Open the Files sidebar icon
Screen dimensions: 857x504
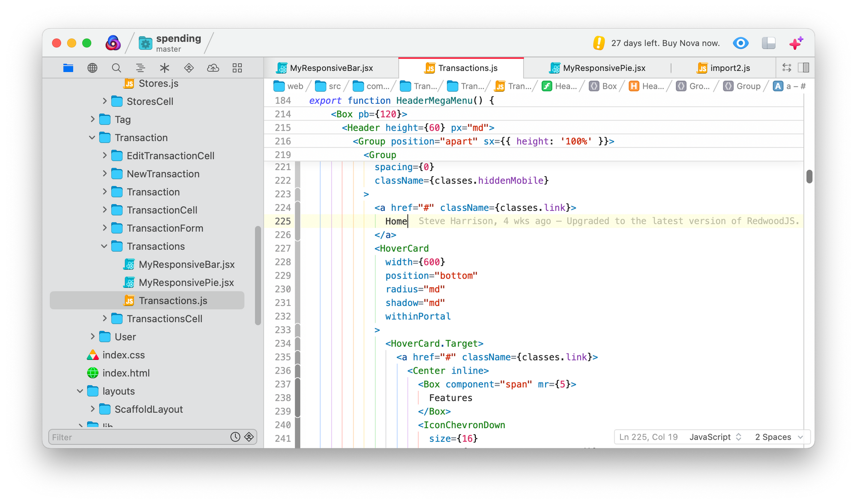(x=68, y=68)
